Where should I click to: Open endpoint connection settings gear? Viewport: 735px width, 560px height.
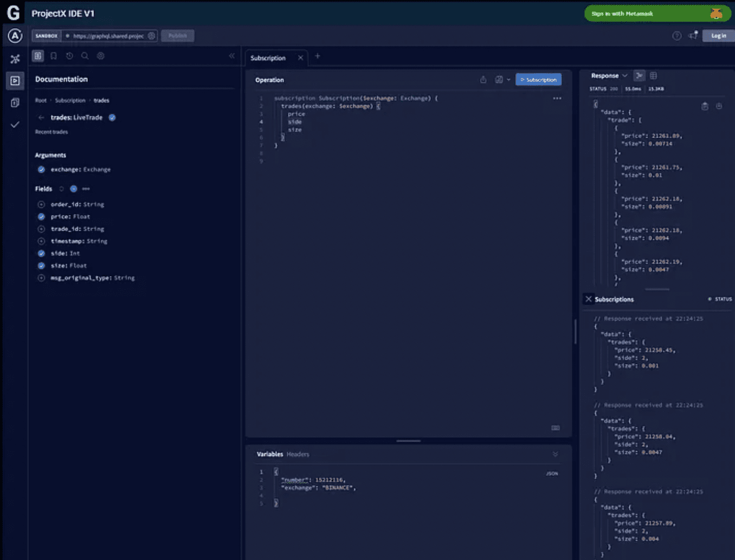[152, 36]
